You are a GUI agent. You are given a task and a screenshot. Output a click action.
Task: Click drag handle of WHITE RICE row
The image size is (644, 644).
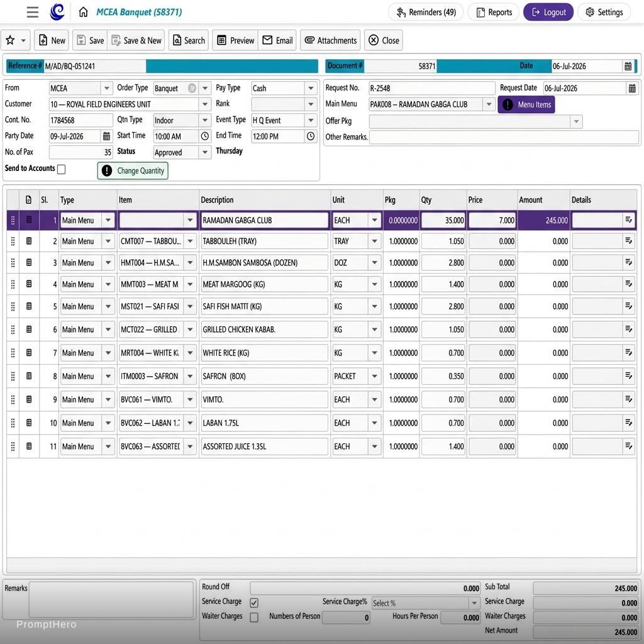tap(13, 353)
